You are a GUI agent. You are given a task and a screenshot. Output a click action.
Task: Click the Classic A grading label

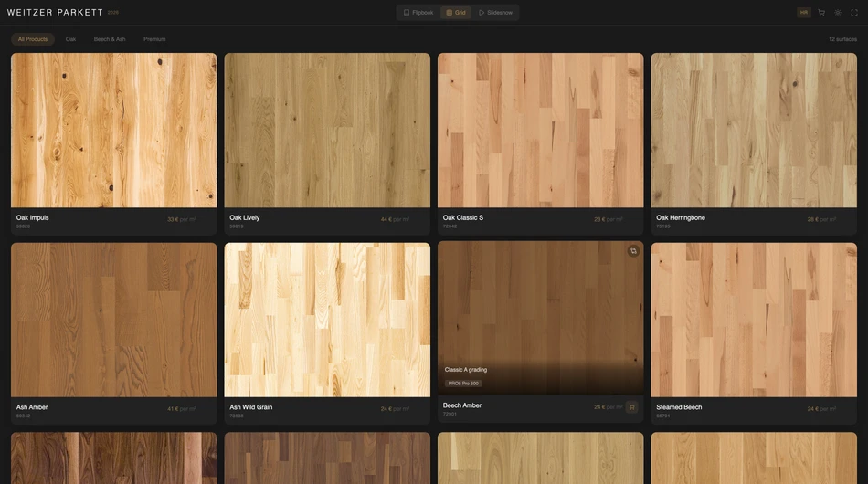point(466,370)
